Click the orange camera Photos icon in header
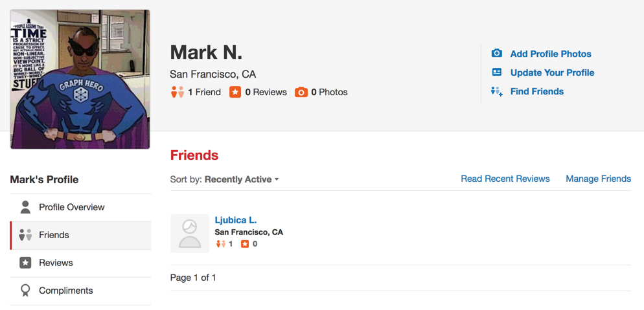The width and height of the screenshot is (644, 310). pyautogui.click(x=301, y=93)
